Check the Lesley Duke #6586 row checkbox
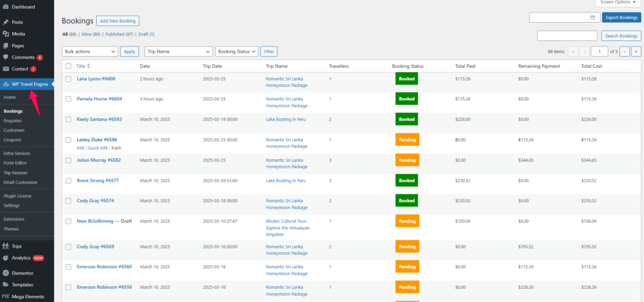 [x=68, y=140]
